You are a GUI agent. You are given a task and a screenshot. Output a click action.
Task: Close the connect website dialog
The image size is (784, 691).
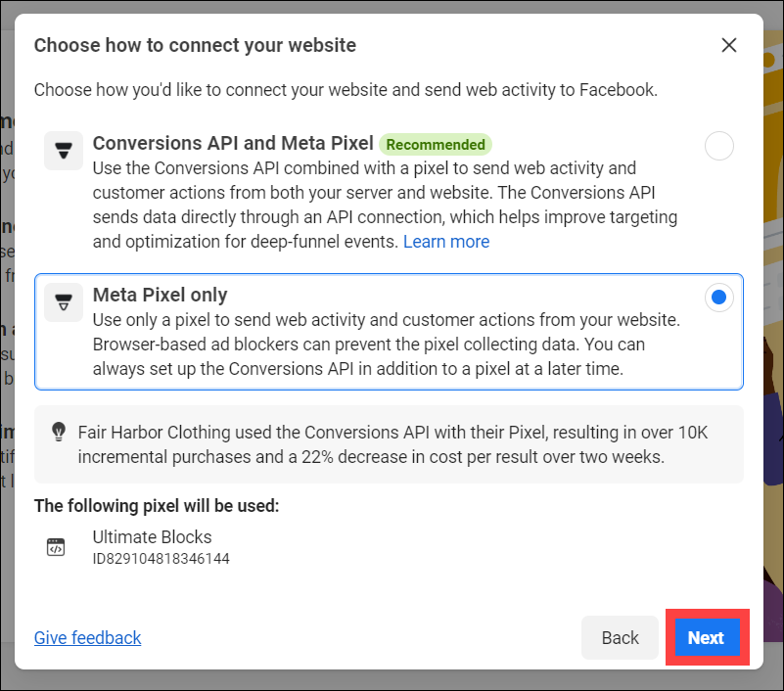coord(728,45)
